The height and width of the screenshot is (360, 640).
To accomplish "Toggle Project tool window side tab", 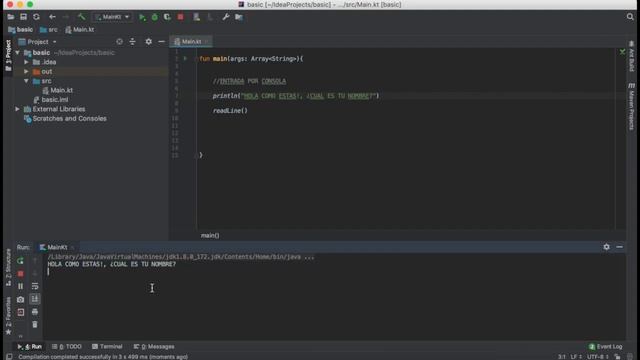I will (8, 56).
